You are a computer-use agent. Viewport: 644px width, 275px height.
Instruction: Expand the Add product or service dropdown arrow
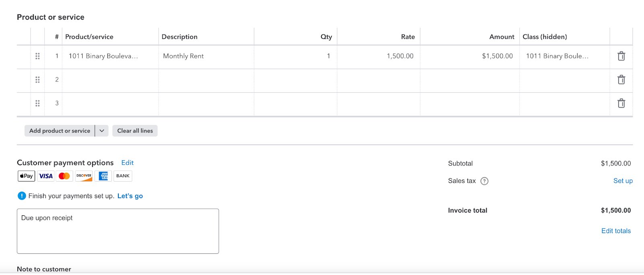[x=102, y=131]
